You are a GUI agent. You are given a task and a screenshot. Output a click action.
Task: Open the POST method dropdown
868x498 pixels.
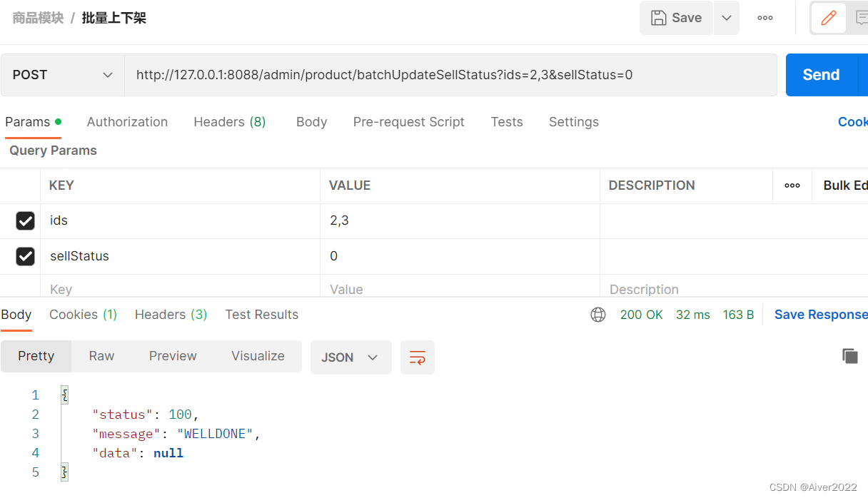point(63,75)
